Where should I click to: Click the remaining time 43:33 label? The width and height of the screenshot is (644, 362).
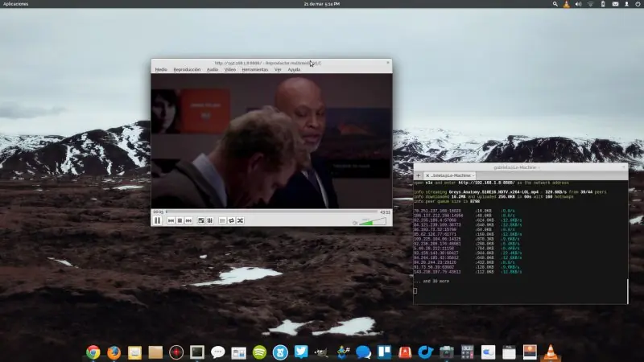pyautogui.click(x=385, y=212)
